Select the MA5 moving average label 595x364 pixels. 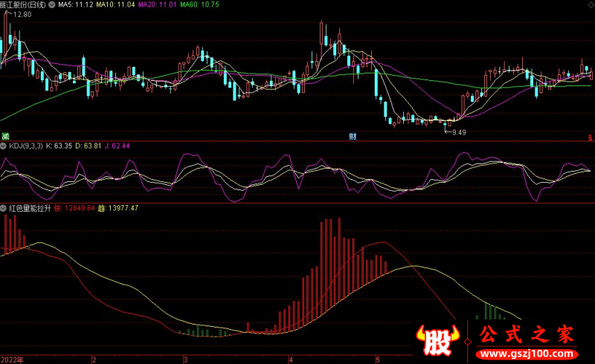tap(77, 4)
